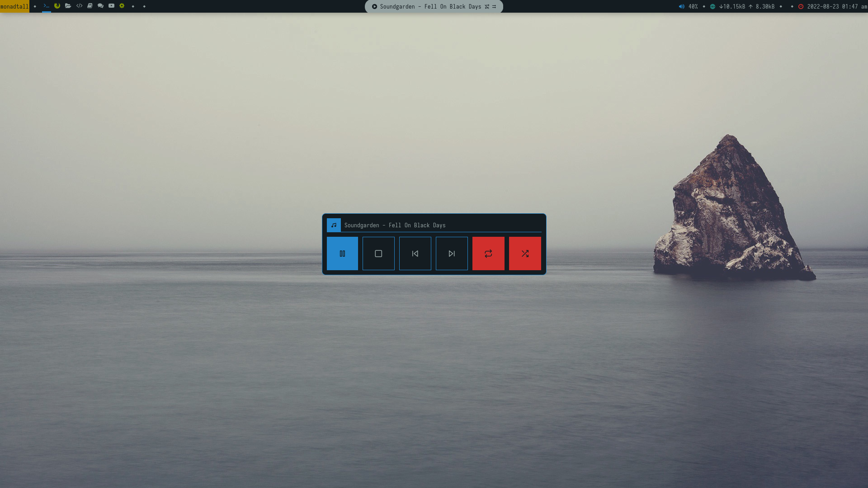
Task: Click the song title text in the popup
Action: pyautogui.click(x=395, y=225)
